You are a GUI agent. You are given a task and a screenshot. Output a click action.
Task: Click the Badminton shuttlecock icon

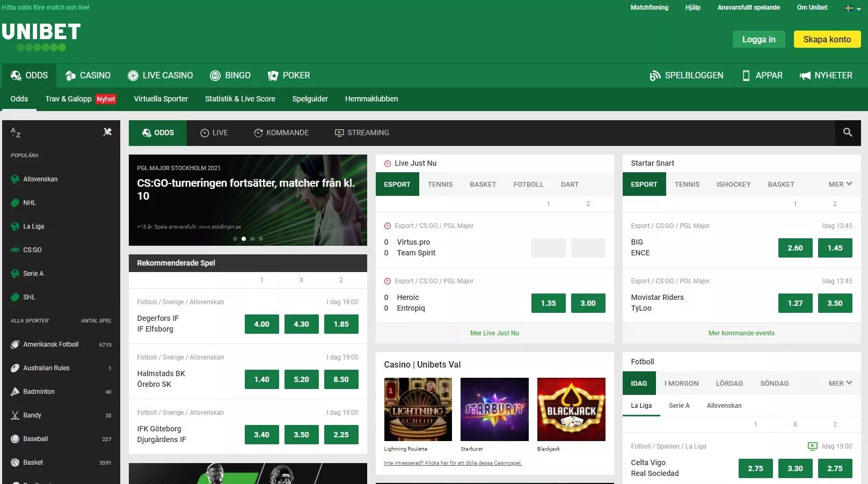[x=15, y=392]
